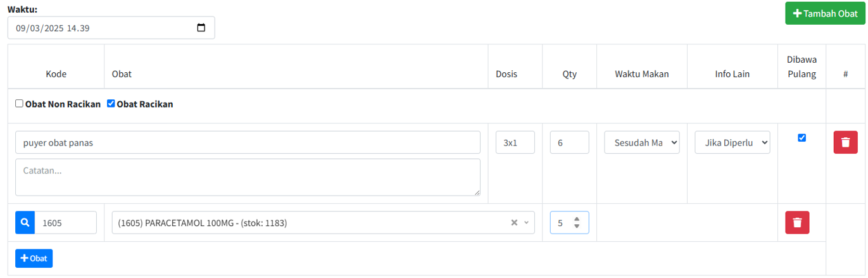Click the racikan Qty field showing 6
The width and height of the screenshot is (868, 278).
coord(569,142)
